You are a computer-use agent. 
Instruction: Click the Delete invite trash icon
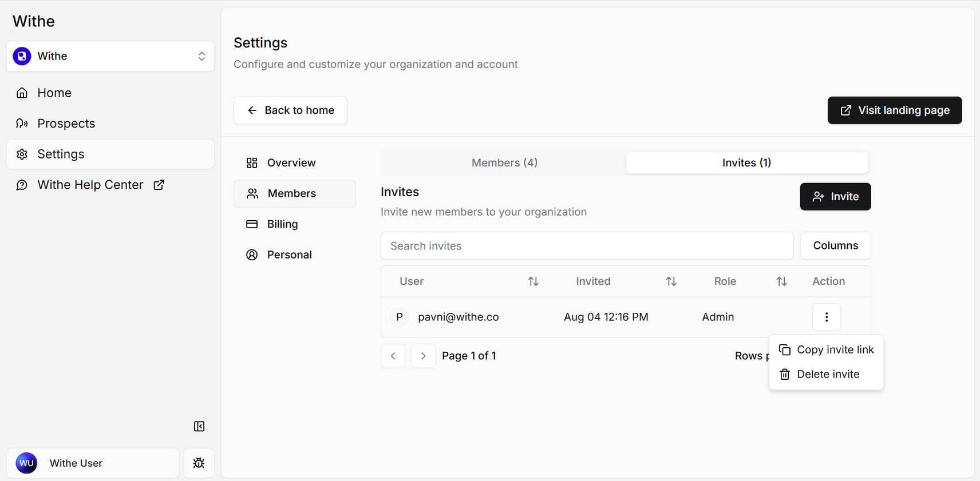(x=785, y=374)
